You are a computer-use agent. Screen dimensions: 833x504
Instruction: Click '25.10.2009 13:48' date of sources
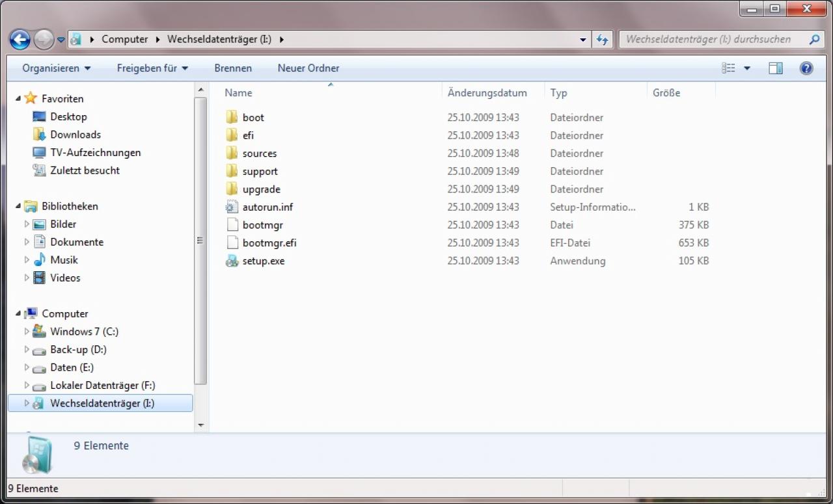pos(484,153)
